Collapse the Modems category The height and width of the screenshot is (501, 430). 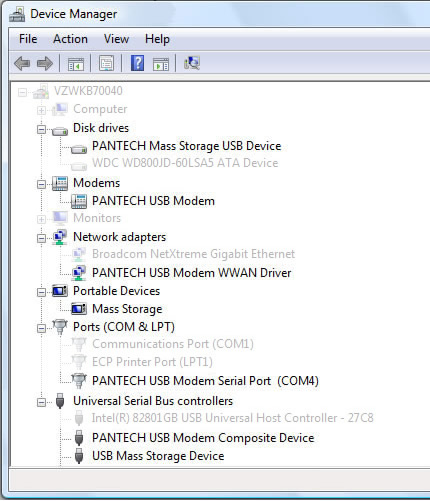click(x=41, y=184)
